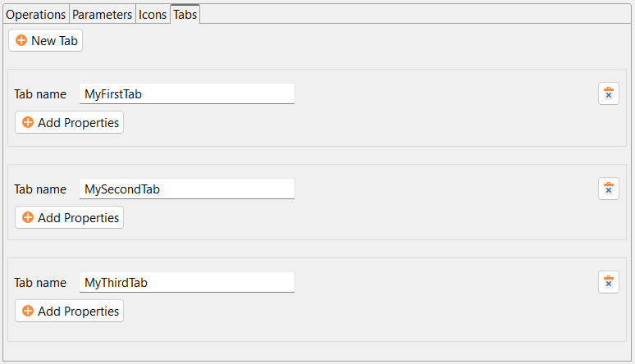Delete the MyFirstTab entry
The image size is (635, 364).
tap(609, 94)
